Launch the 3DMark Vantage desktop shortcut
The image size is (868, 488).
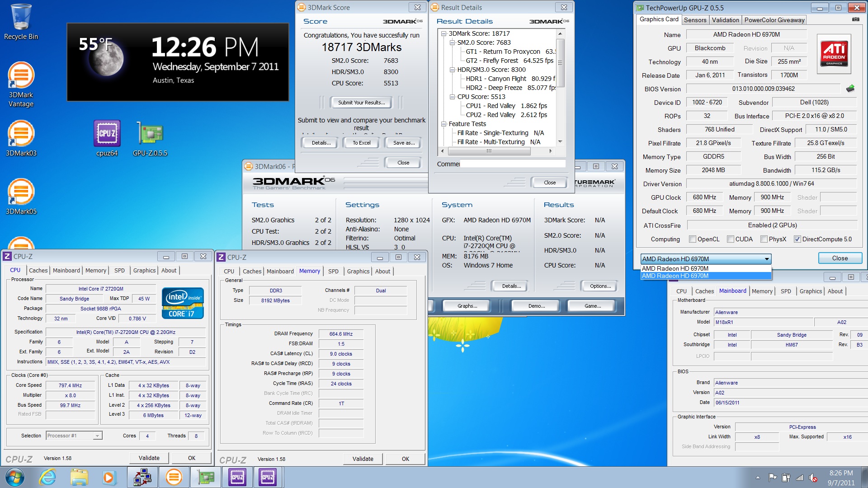tap(21, 84)
